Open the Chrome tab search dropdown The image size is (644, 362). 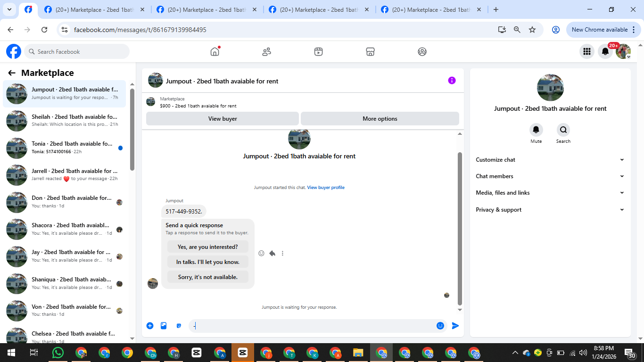coord(9,9)
